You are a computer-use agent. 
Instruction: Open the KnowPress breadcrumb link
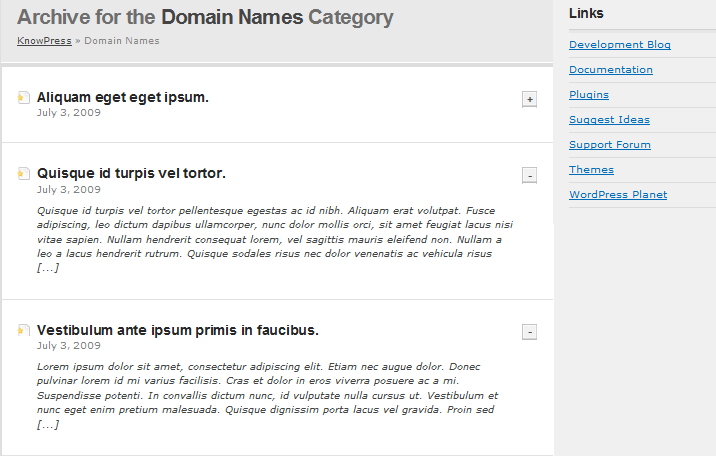click(x=44, y=41)
